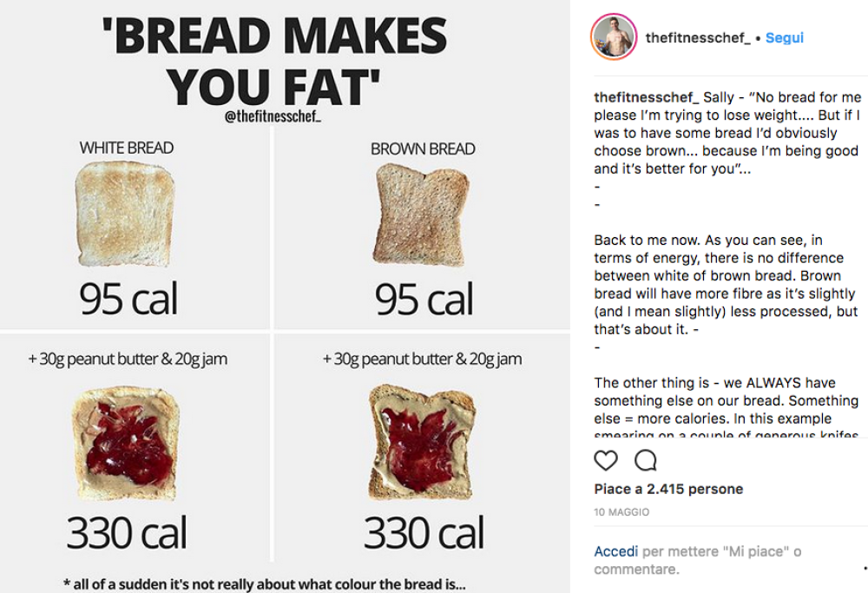Click the BROWN BREAD label
The width and height of the screenshot is (868, 593).
pyautogui.click(x=423, y=148)
